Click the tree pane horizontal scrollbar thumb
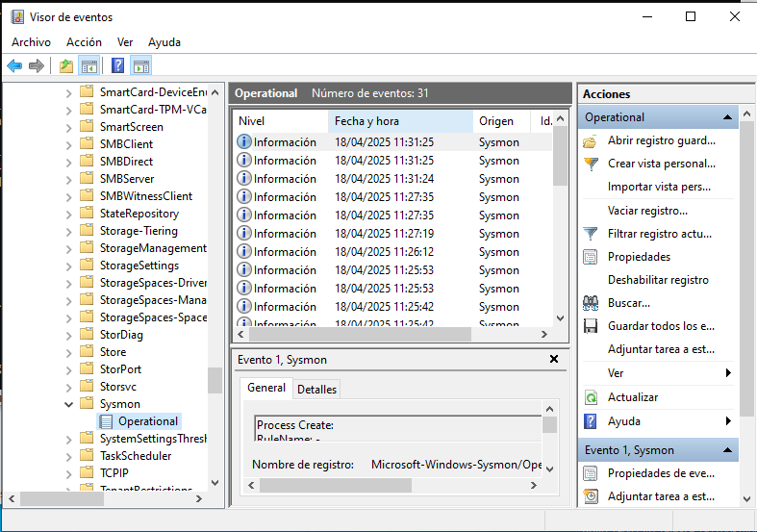Image resolution: width=757 pixels, height=532 pixels. 62,498
